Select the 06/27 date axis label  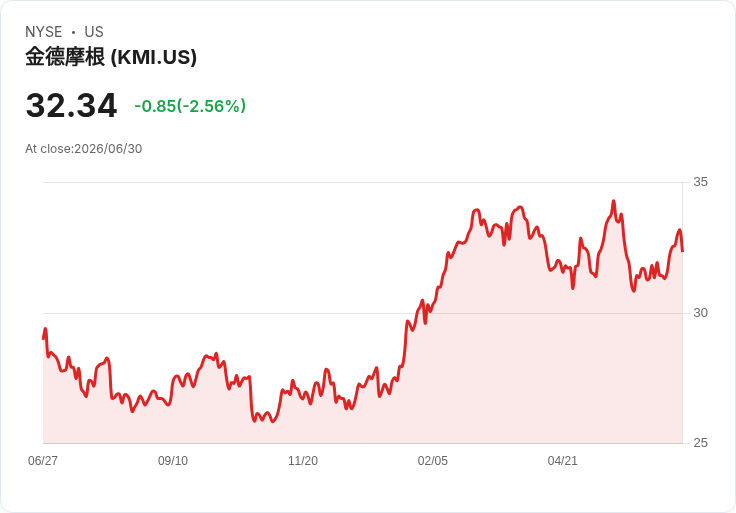(x=43, y=461)
